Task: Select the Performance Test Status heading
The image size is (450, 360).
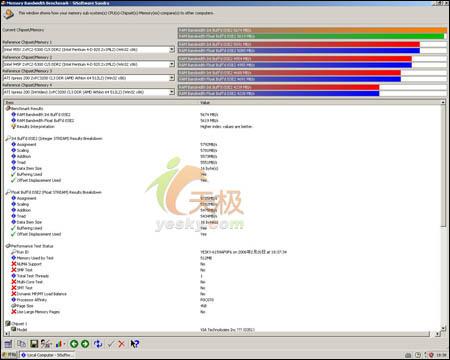Action: pyautogui.click(x=32, y=246)
